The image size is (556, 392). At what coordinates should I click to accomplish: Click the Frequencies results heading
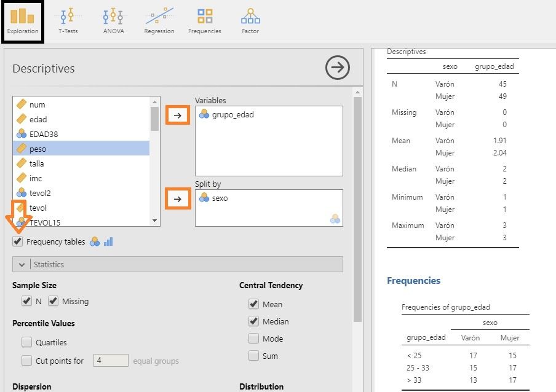(413, 281)
